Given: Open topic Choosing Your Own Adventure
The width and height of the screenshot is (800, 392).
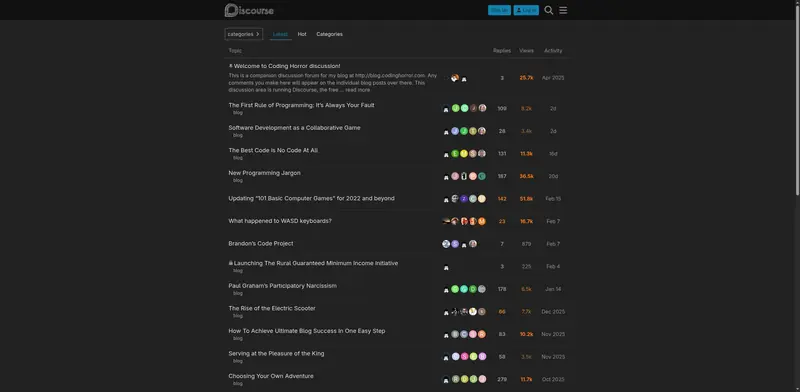Looking at the screenshot, I should click(271, 376).
